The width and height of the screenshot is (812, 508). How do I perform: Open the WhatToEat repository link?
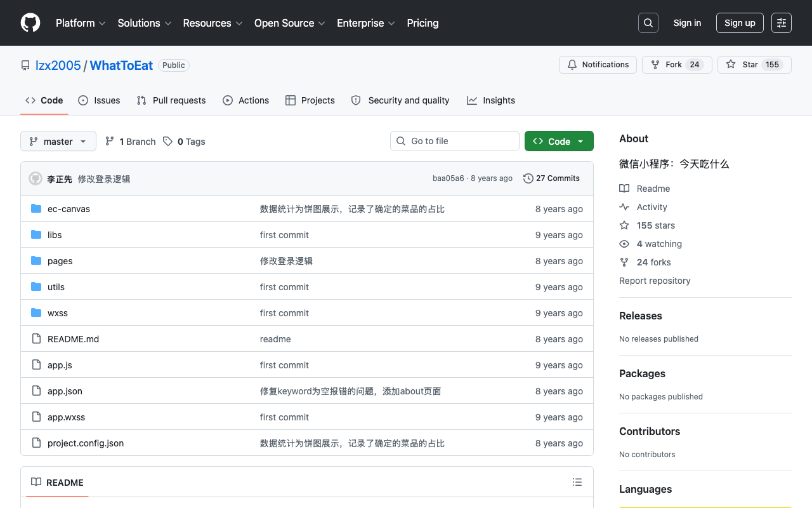pyautogui.click(x=121, y=65)
